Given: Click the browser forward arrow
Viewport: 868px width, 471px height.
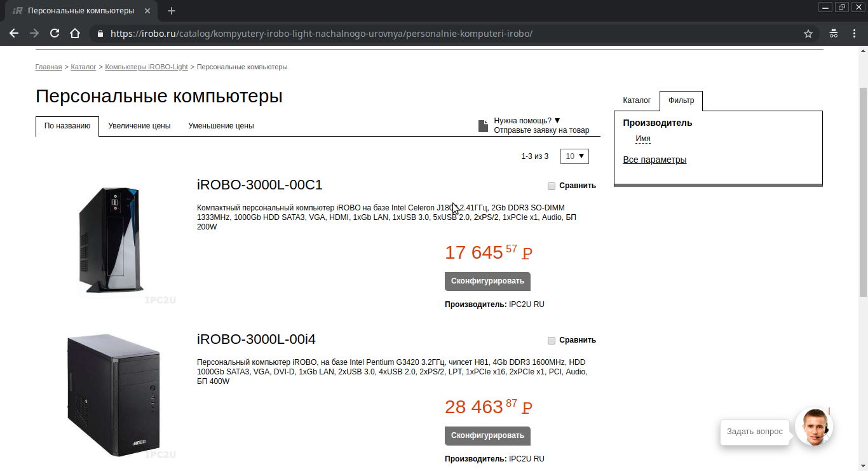Looking at the screenshot, I should pos(34,34).
